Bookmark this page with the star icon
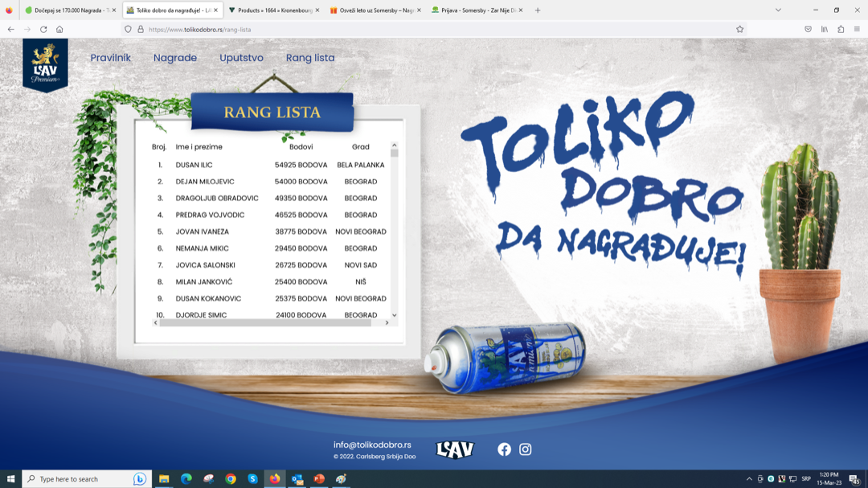The height and width of the screenshot is (488, 868). click(x=739, y=29)
